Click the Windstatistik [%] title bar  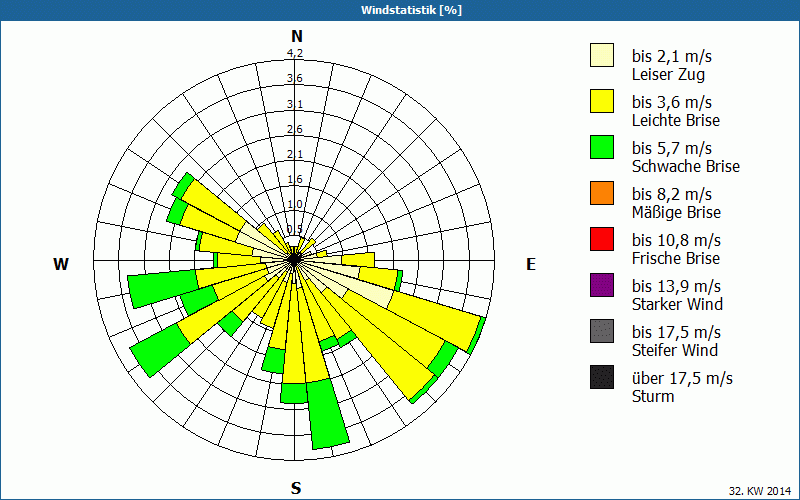[400, 10]
